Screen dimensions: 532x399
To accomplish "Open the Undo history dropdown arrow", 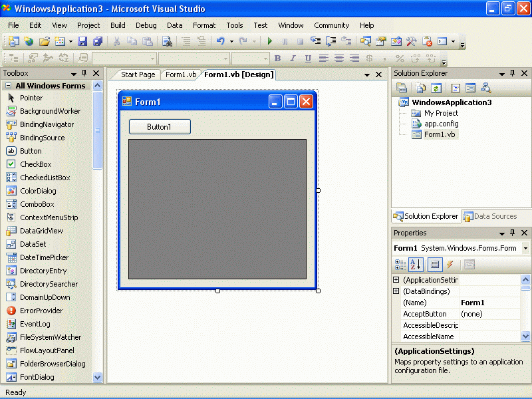I will click(231, 41).
